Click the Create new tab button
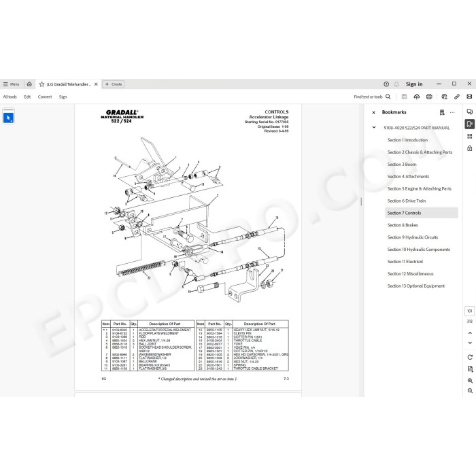The image size is (476, 476). click(x=114, y=84)
